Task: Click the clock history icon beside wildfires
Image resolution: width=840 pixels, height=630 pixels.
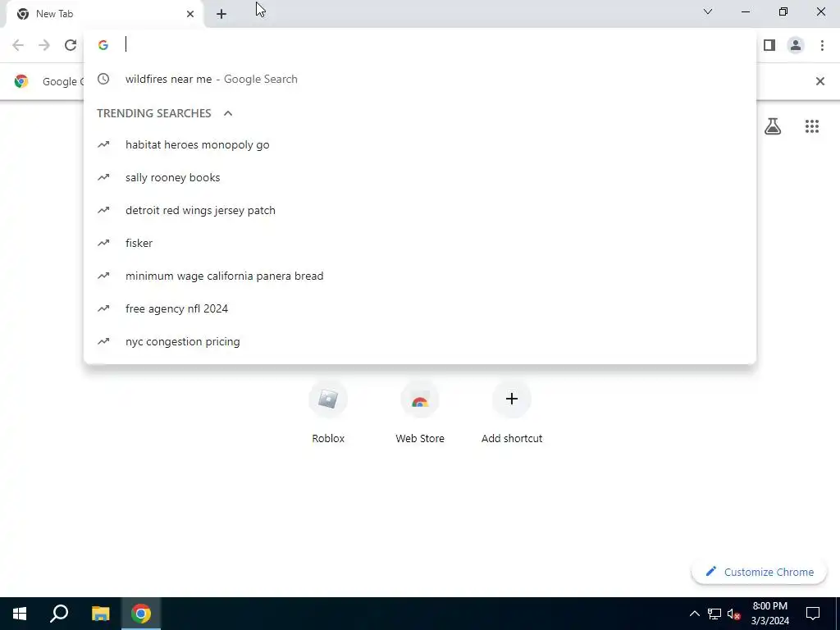Action: tap(103, 79)
